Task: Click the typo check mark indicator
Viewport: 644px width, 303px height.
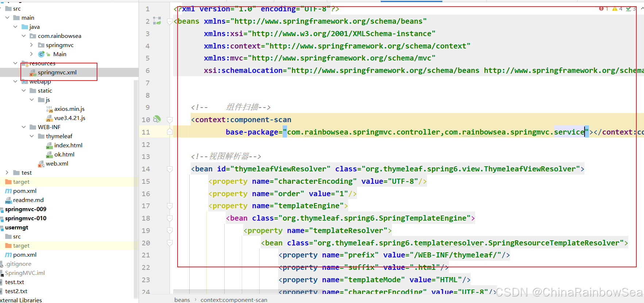Action: [x=629, y=9]
